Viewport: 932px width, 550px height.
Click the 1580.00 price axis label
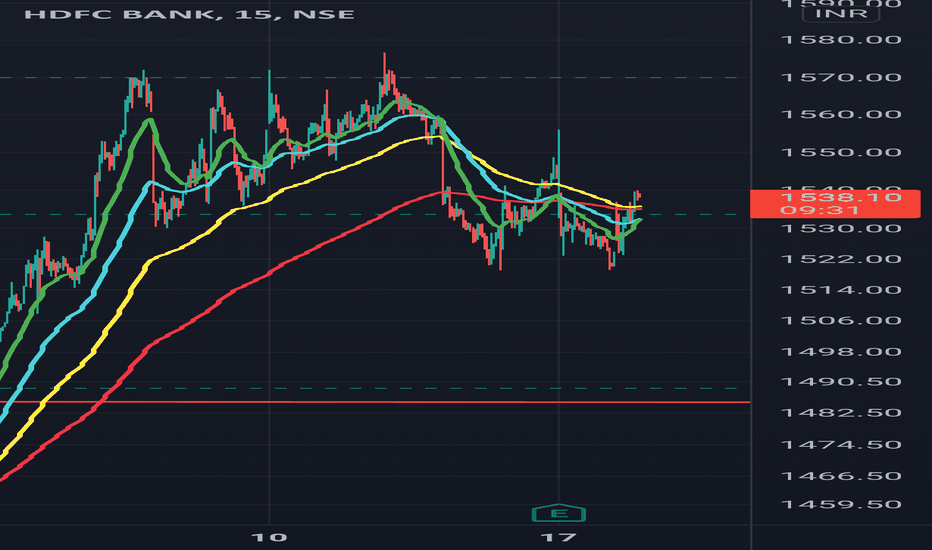[x=841, y=40]
